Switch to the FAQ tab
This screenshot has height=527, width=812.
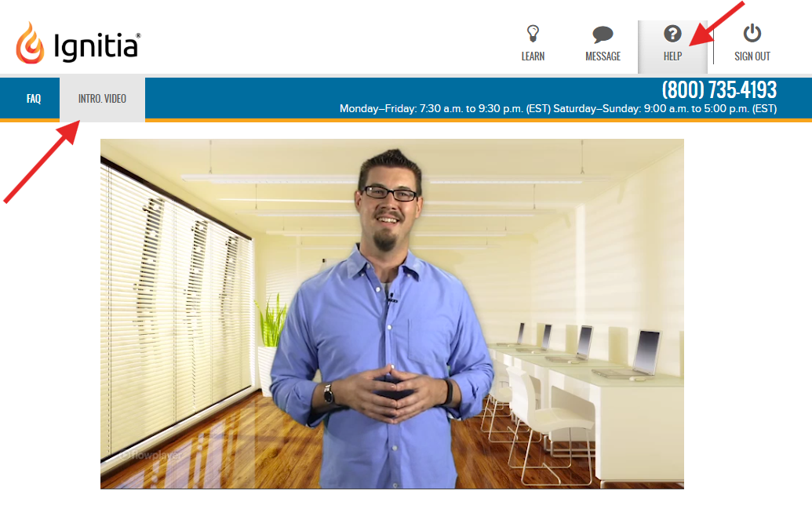[34, 98]
